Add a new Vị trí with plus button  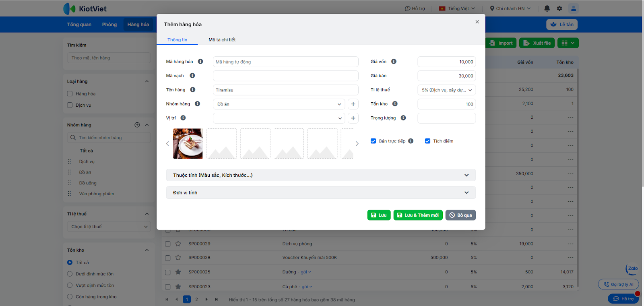[353, 118]
